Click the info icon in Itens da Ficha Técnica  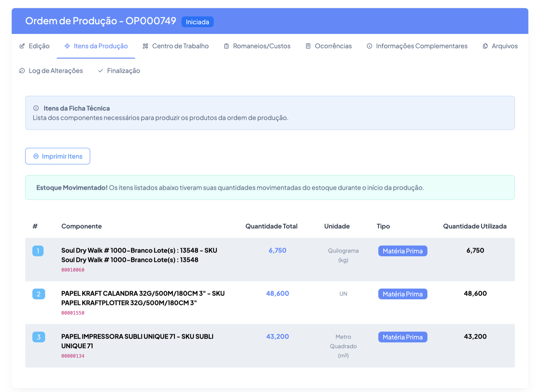36,108
